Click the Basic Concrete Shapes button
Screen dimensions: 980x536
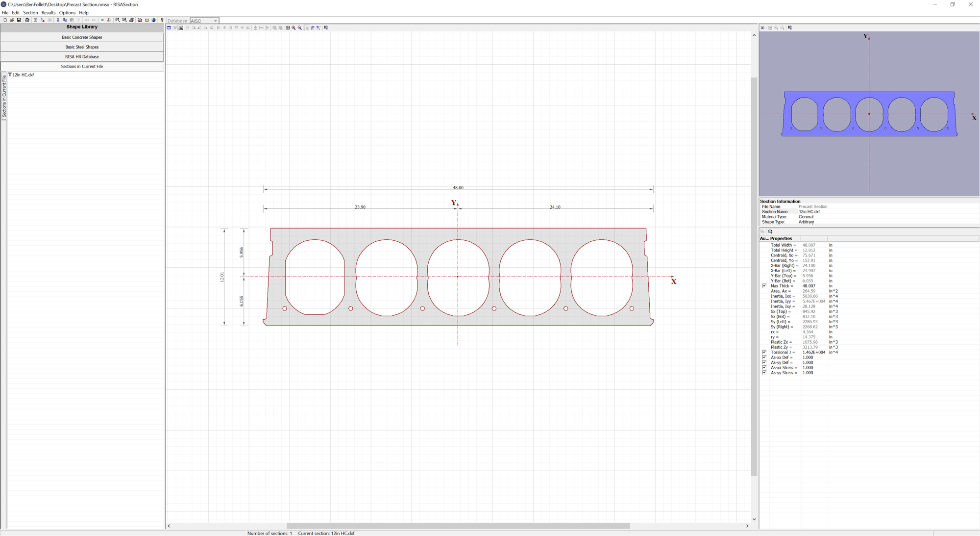pyautogui.click(x=82, y=37)
